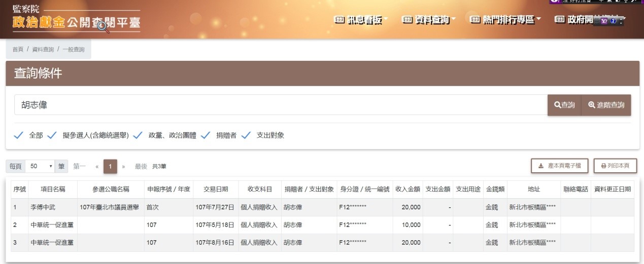Click the 支出金額 column header

tap(438, 189)
